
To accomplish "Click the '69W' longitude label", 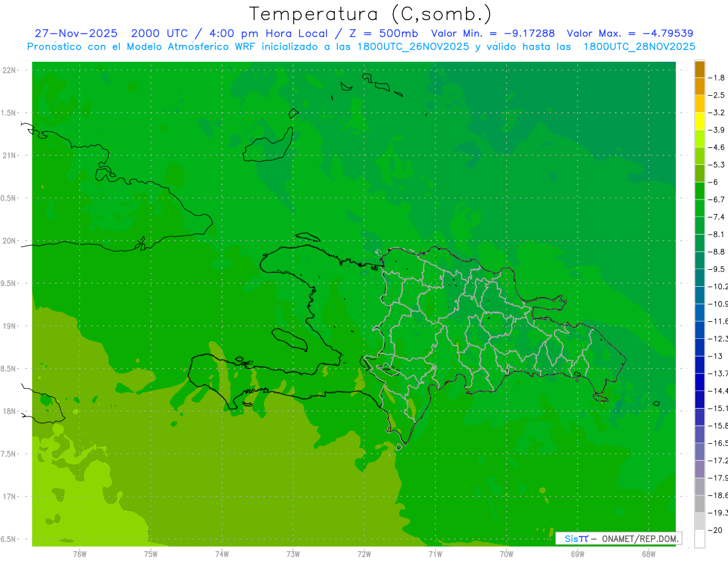I will (x=578, y=554).
